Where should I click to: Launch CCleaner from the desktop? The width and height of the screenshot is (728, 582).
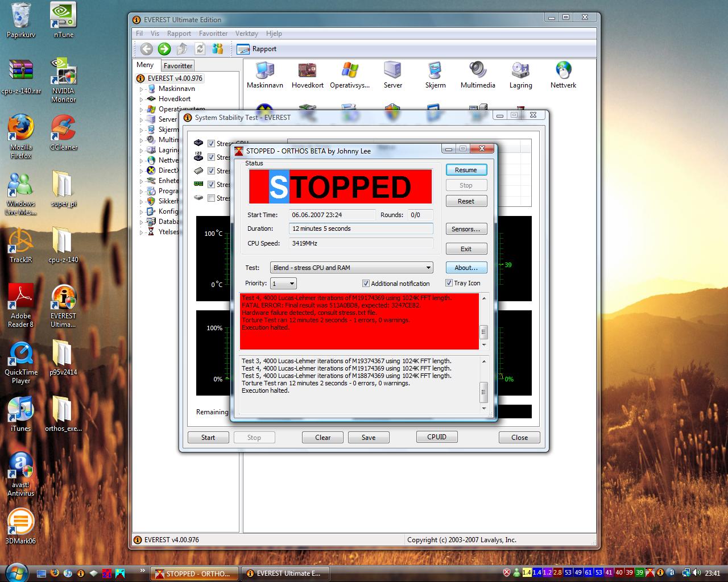point(64,132)
